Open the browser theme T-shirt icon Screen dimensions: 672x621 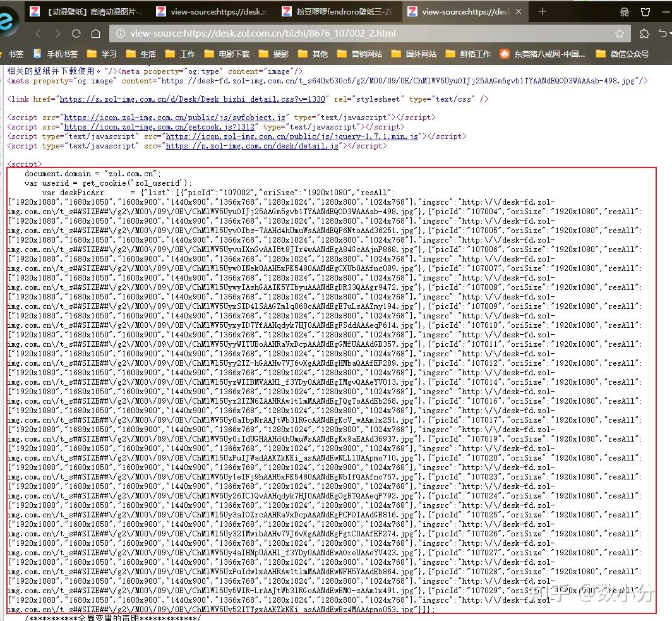click(x=645, y=11)
